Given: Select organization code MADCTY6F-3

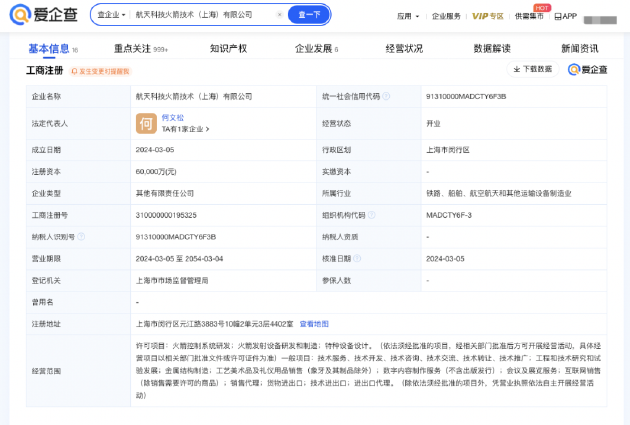Looking at the screenshot, I should pyautogui.click(x=449, y=215).
